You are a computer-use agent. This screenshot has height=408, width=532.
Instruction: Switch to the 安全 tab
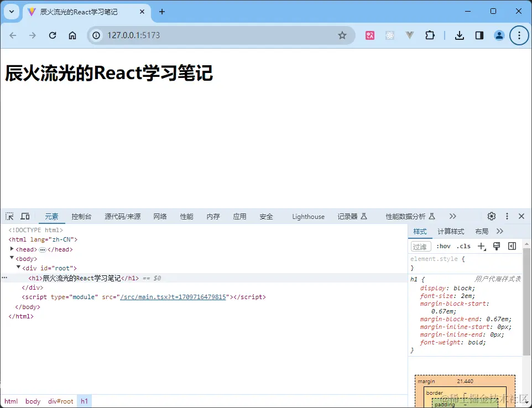click(266, 216)
